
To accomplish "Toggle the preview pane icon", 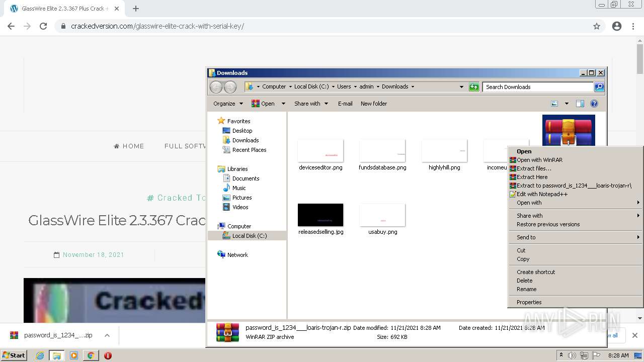I will point(580,104).
